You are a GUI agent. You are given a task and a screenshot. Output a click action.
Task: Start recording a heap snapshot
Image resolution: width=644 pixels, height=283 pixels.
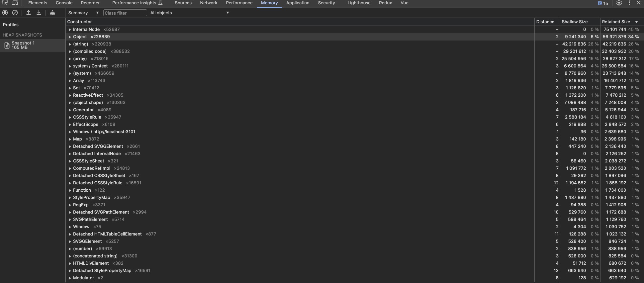point(5,13)
